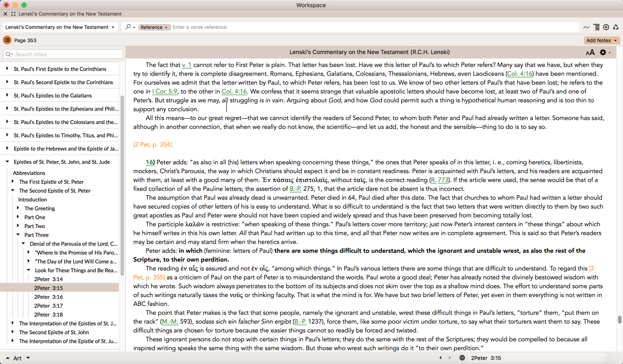Click the text lines layout icon

(596, 27)
